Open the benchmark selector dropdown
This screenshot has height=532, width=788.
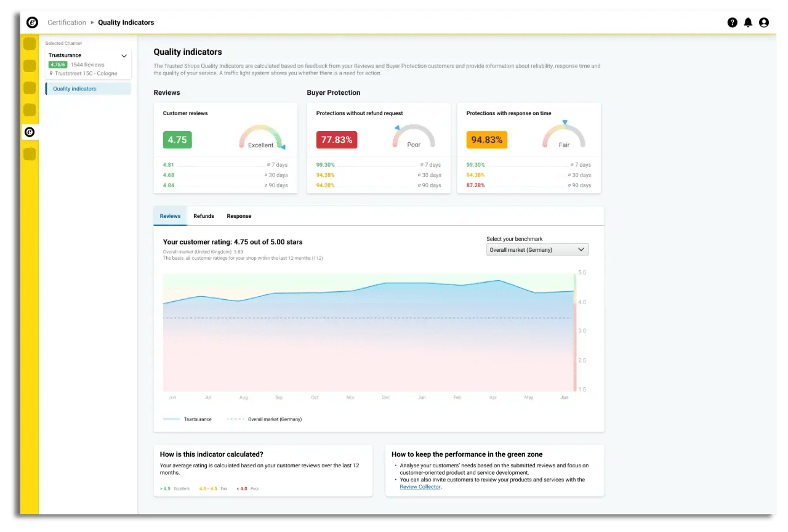[536, 249]
